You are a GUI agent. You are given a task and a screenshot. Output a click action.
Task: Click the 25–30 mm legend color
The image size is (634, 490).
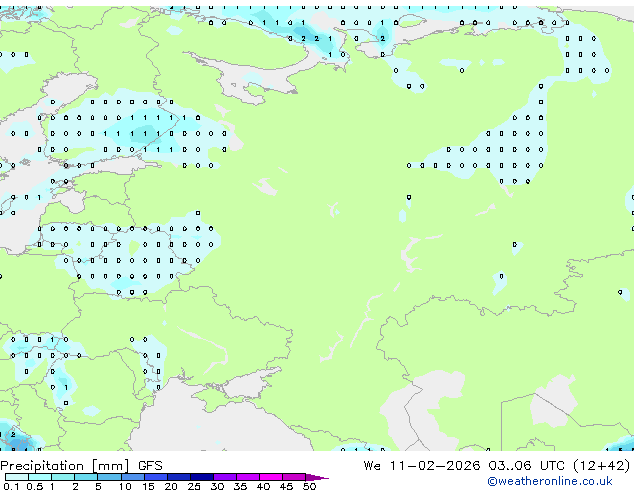(x=202, y=477)
